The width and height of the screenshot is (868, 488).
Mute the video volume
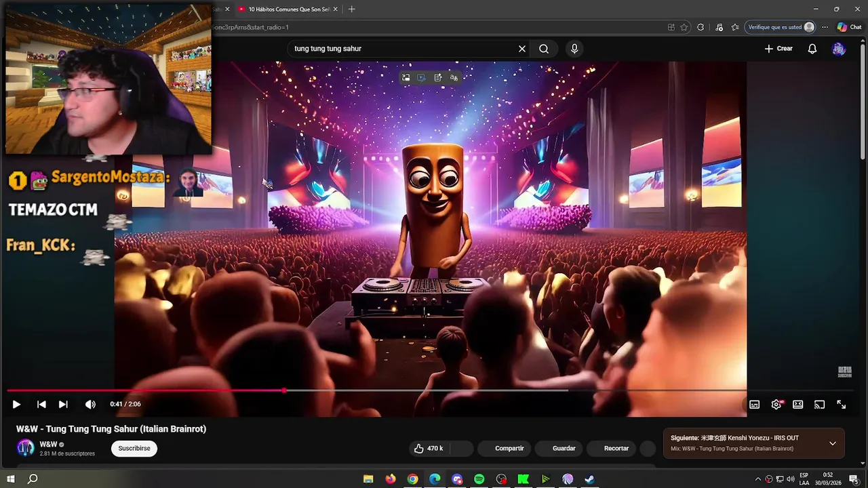point(90,405)
